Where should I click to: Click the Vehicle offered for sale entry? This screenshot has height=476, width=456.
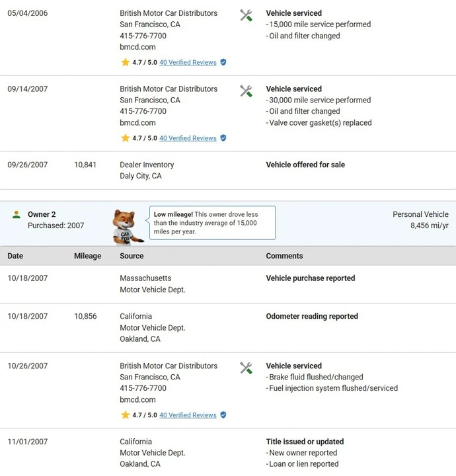coord(305,165)
